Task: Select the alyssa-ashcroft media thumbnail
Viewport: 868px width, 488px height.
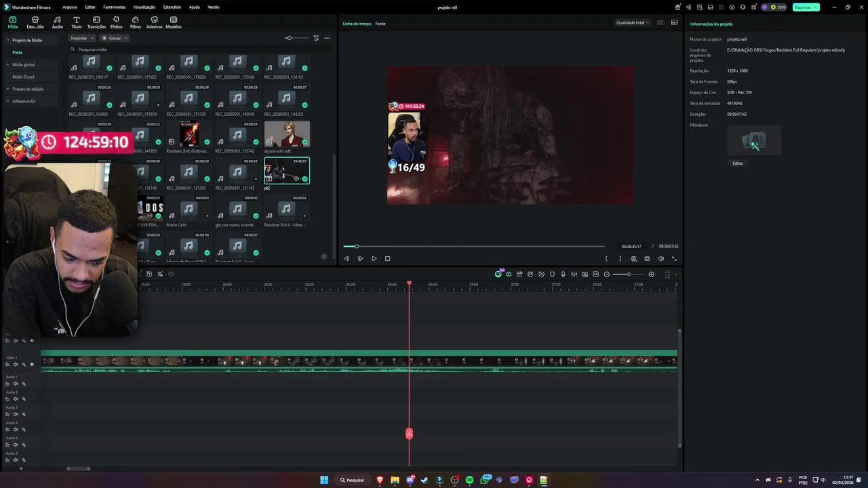Action: pyautogui.click(x=287, y=134)
